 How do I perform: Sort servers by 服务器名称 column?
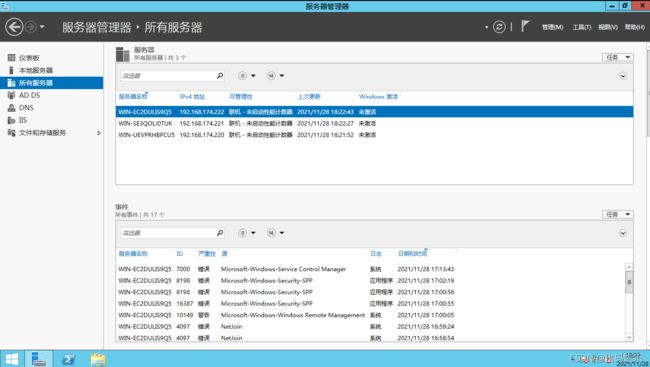pos(133,96)
